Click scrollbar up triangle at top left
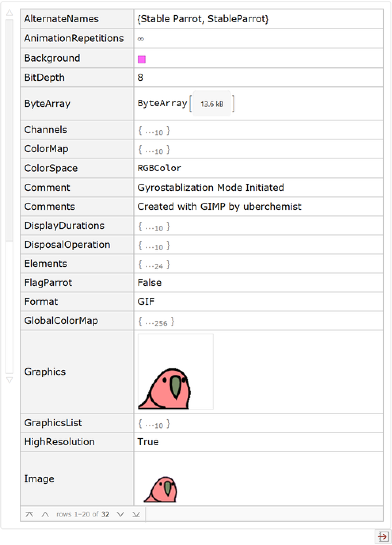This screenshot has height=545, width=392. 10,13
